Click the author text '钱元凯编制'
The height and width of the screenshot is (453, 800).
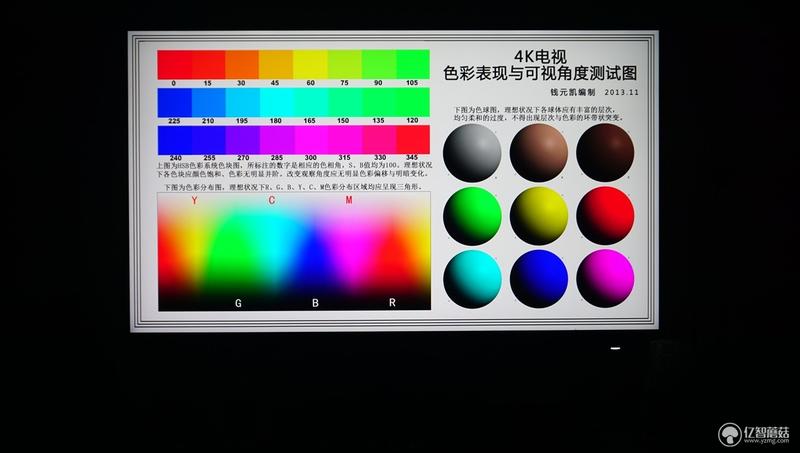(x=573, y=92)
